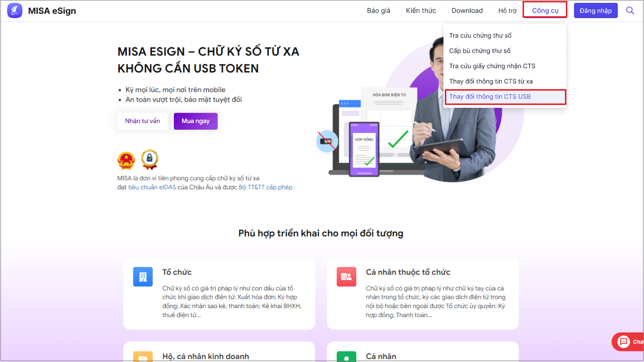
Task: Click the orange Hộ kinh doanh icon
Action: coord(143,357)
